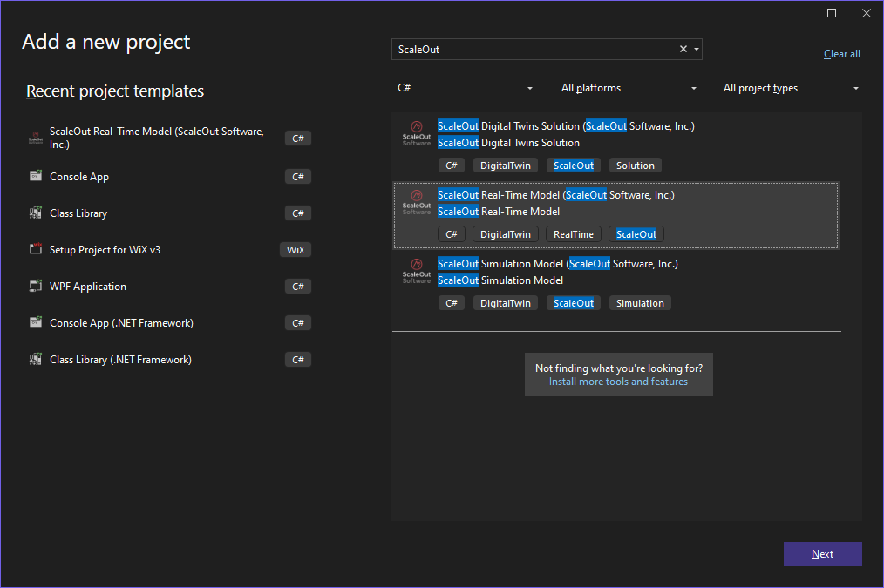
Task: Close the Add a new project dialog
Action: click(867, 13)
